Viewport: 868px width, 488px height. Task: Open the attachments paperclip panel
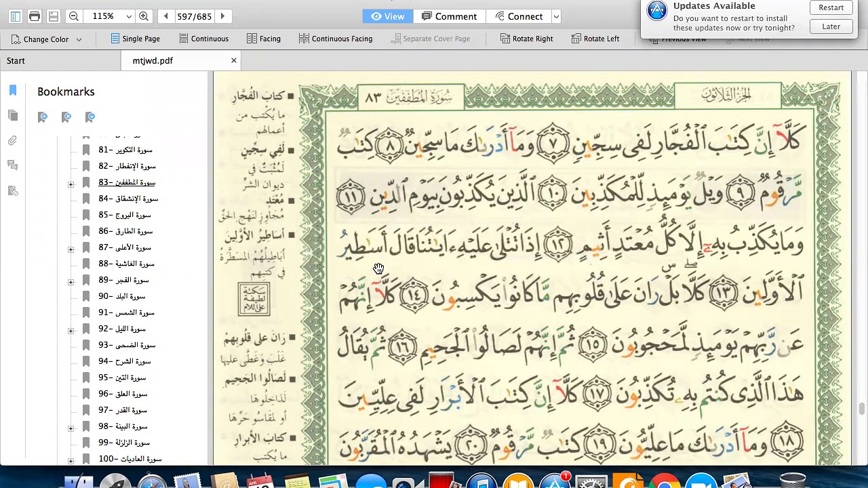(13, 141)
